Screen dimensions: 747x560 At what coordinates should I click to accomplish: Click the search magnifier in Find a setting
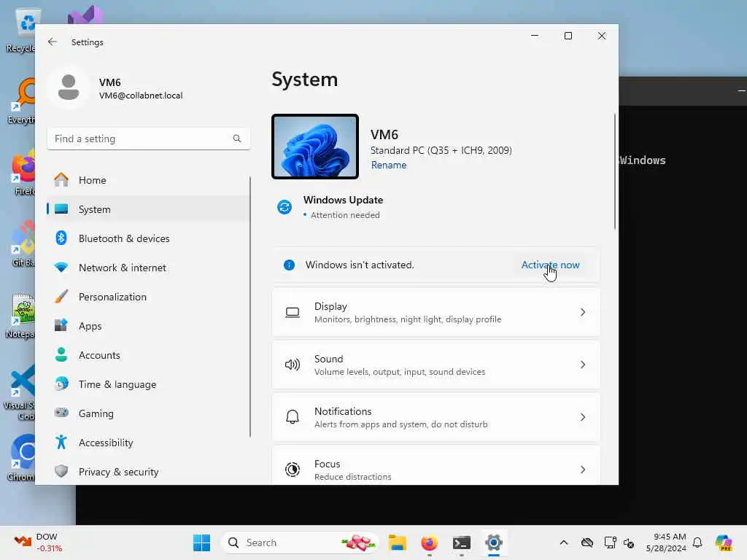click(x=237, y=139)
